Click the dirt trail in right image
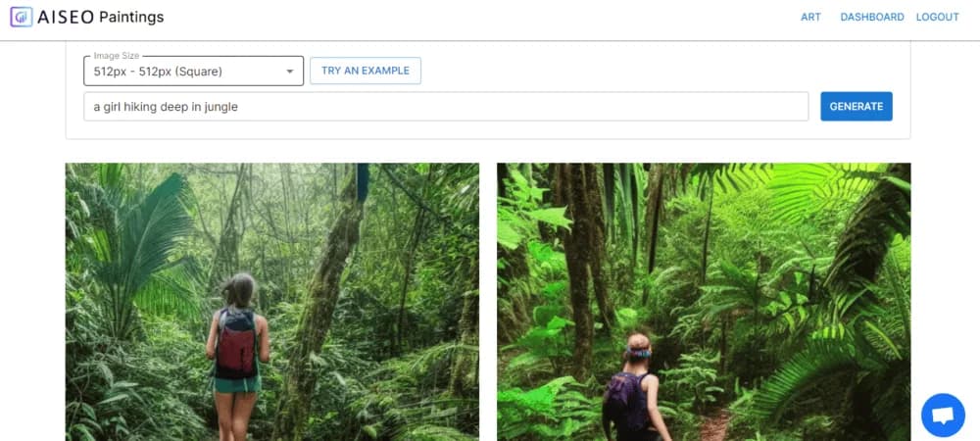The height and width of the screenshot is (441, 980). tap(715, 424)
